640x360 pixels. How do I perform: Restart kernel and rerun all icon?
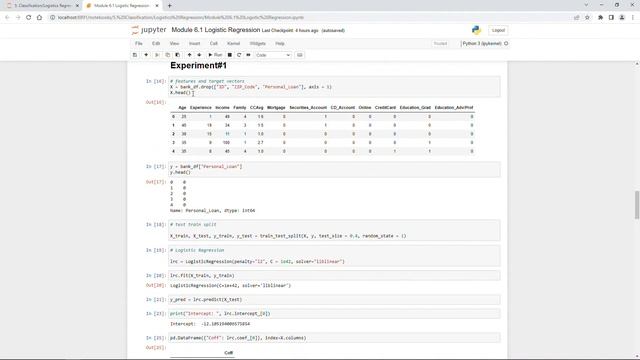pyautogui.click(x=248, y=55)
